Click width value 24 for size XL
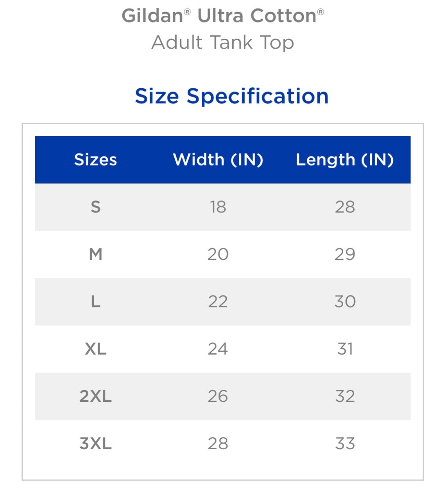Screen dimensions: 446x504 [218, 349]
